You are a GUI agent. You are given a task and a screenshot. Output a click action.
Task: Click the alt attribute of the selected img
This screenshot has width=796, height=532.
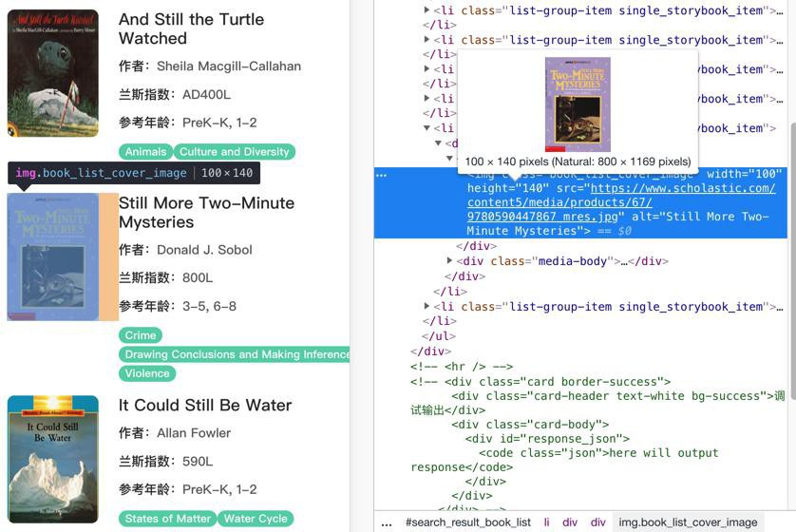617,224
